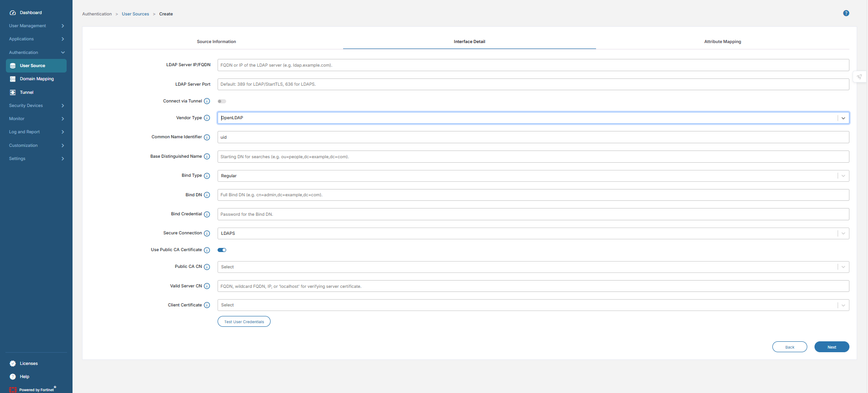Click the LDAP Server IP/FQDN input field

pyautogui.click(x=533, y=65)
